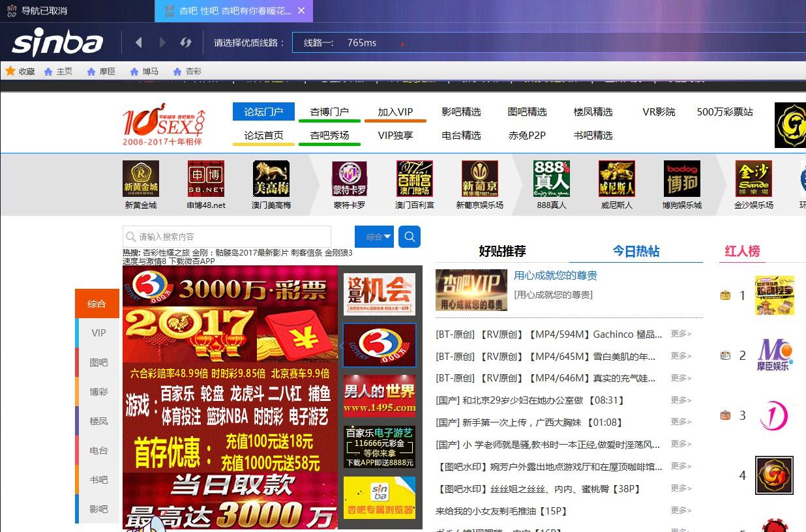
Task: Select the 书吧 sidebar category
Action: tap(97, 480)
